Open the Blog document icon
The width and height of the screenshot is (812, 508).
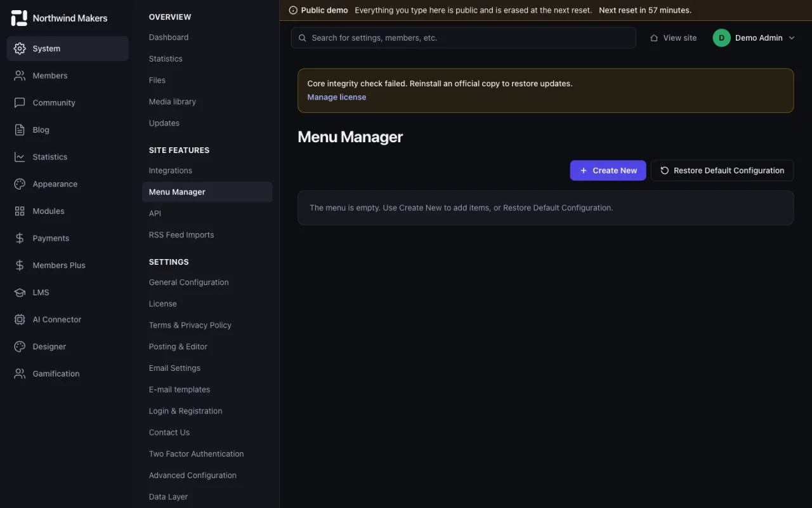(20, 130)
